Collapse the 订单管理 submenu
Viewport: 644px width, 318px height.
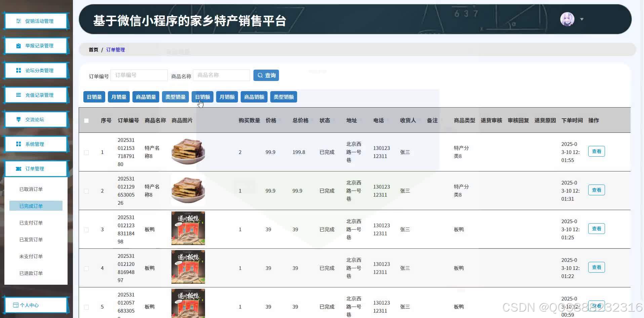click(x=36, y=168)
